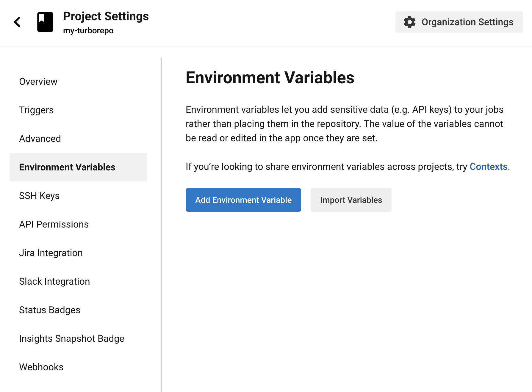Click the Add Environment Variable button

[x=243, y=200]
